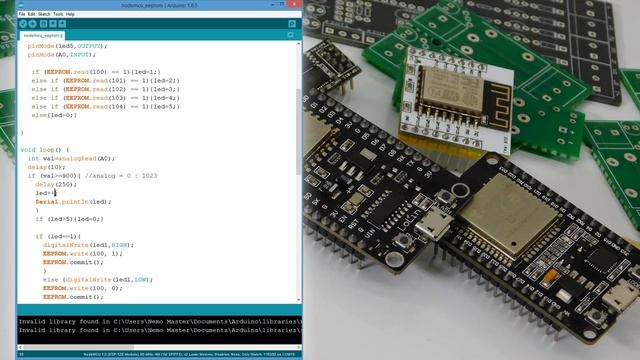Open the Help menu
This screenshot has width=640, height=360.
click(x=70, y=14)
